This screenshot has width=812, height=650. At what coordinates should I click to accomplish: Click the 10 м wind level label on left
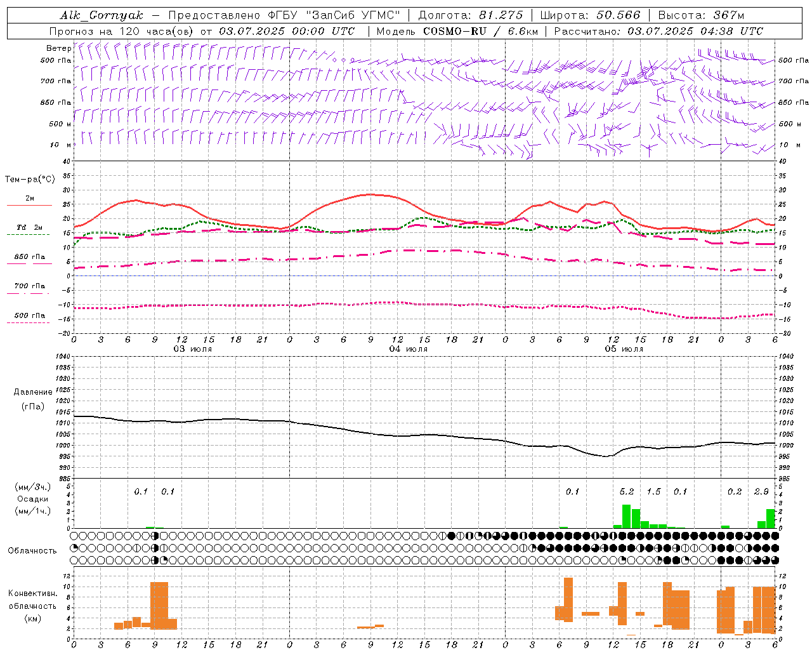click(61, 145)
